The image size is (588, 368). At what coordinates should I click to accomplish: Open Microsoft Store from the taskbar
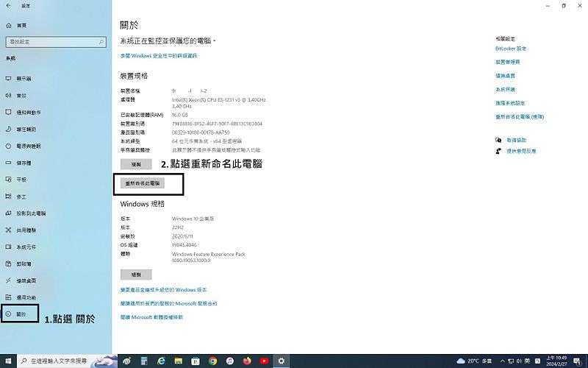(x=196, y=361)
